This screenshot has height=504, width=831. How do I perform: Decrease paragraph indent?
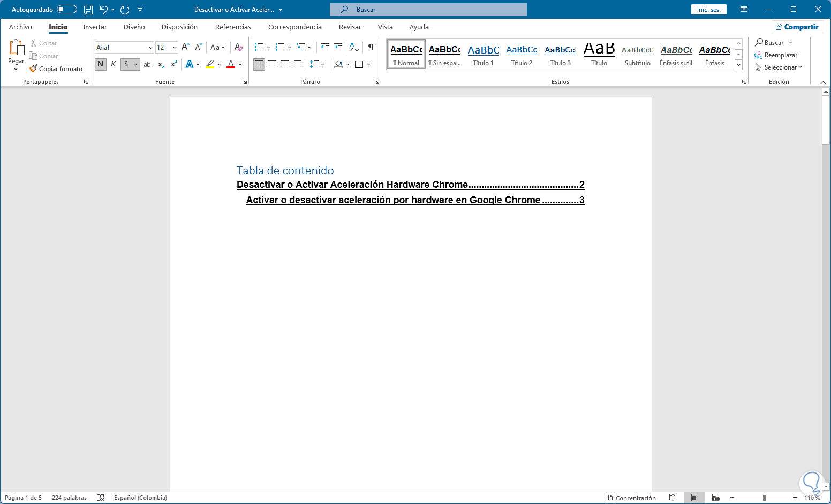[325, 47]
